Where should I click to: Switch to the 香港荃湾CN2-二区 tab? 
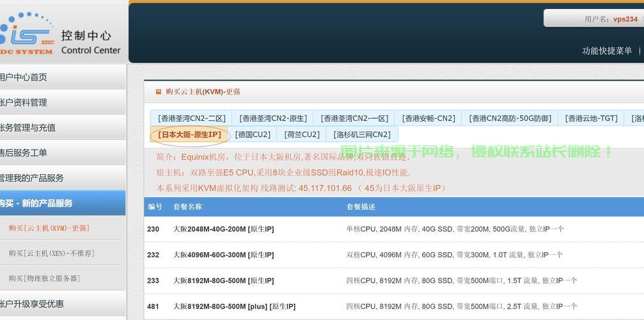pos(191,118)
